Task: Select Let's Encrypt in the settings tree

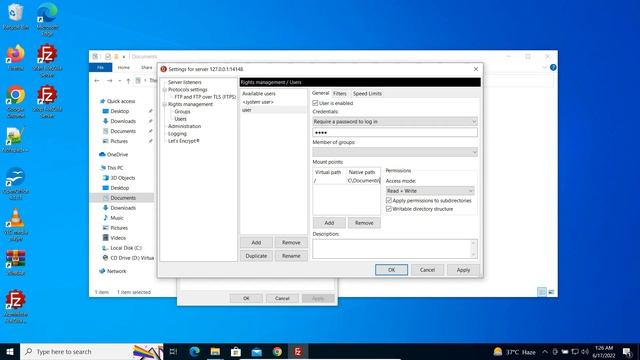Action: click(x=184, y=141)
